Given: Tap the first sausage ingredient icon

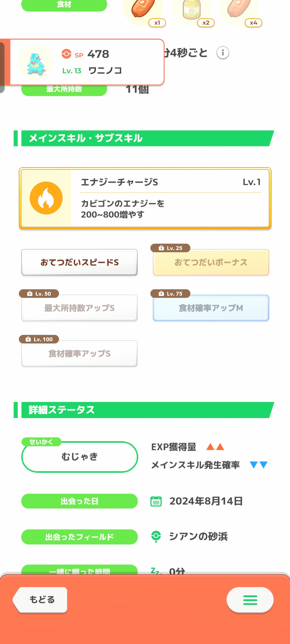Looking at the screenshot, I should pos(143,9).
